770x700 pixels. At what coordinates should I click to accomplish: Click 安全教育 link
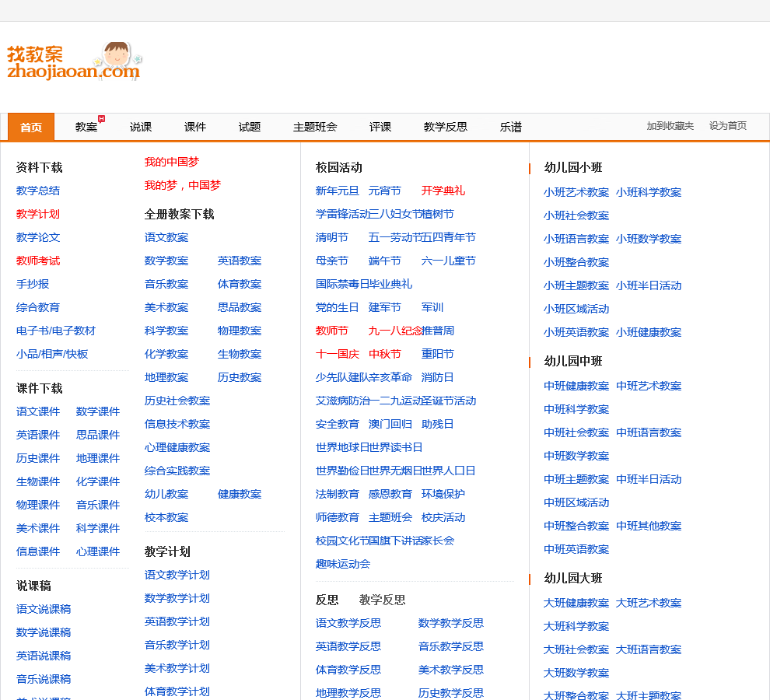338,424
